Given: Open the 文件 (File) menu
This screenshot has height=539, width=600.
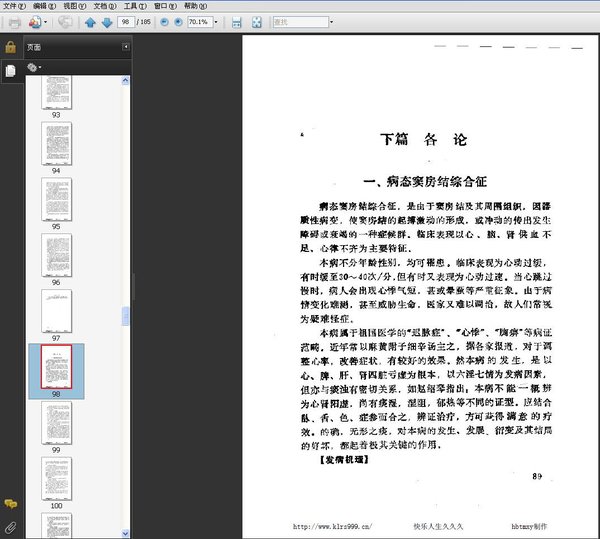Looking at the screenshot, I should click(x=13, y=6).
